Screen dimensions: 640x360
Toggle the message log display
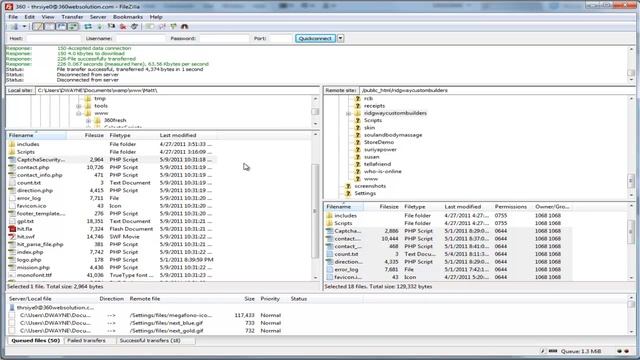(x=38, y=27)
